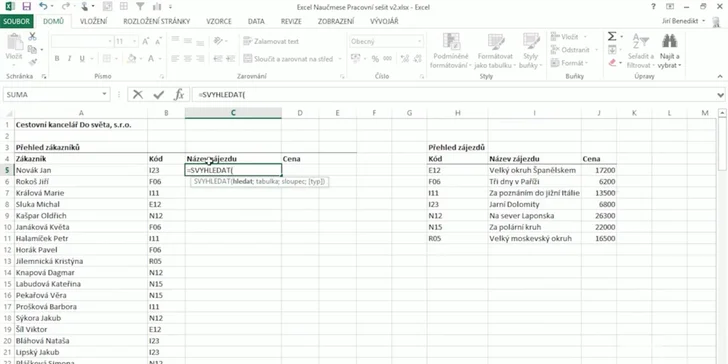
Task: Open Styly buňky dropdown
Action: 530,52
